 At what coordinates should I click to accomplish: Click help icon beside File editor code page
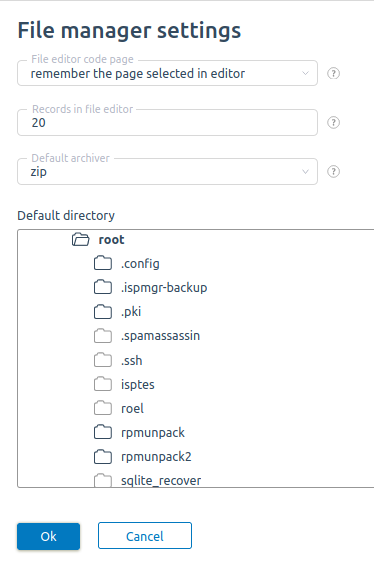(333, 73)
